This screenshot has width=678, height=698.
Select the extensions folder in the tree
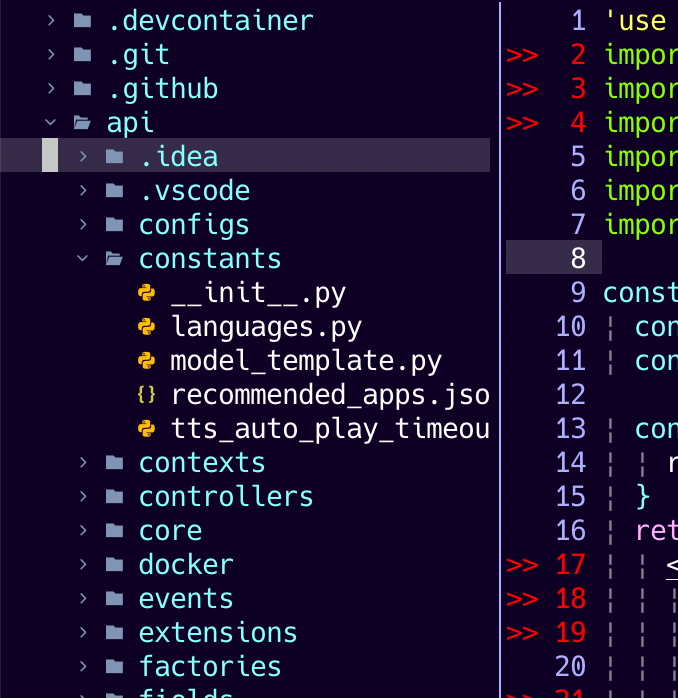click(x=218, y=633)
